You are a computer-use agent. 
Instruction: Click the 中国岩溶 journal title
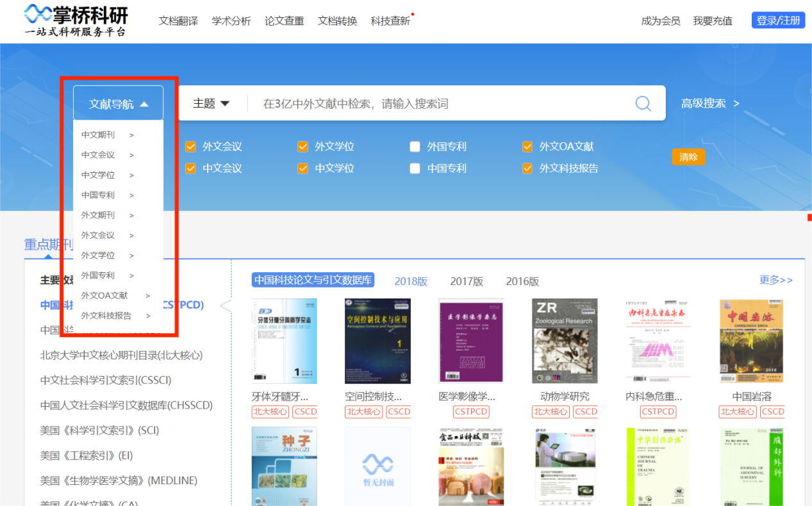point(752,396)
